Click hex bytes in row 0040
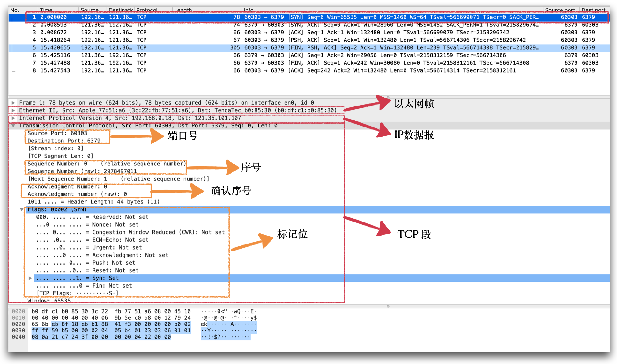 pyautogui.click(x=101, y=337)
